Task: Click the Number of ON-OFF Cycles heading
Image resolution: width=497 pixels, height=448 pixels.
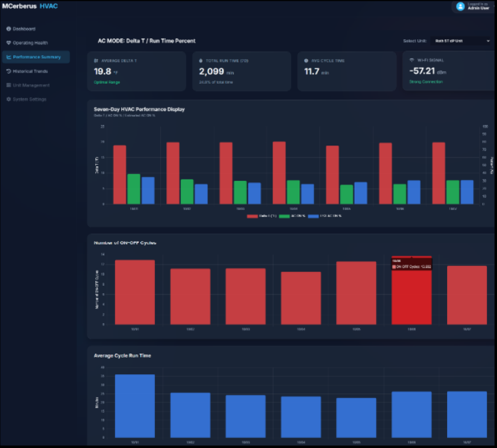Action: point(125,243)
